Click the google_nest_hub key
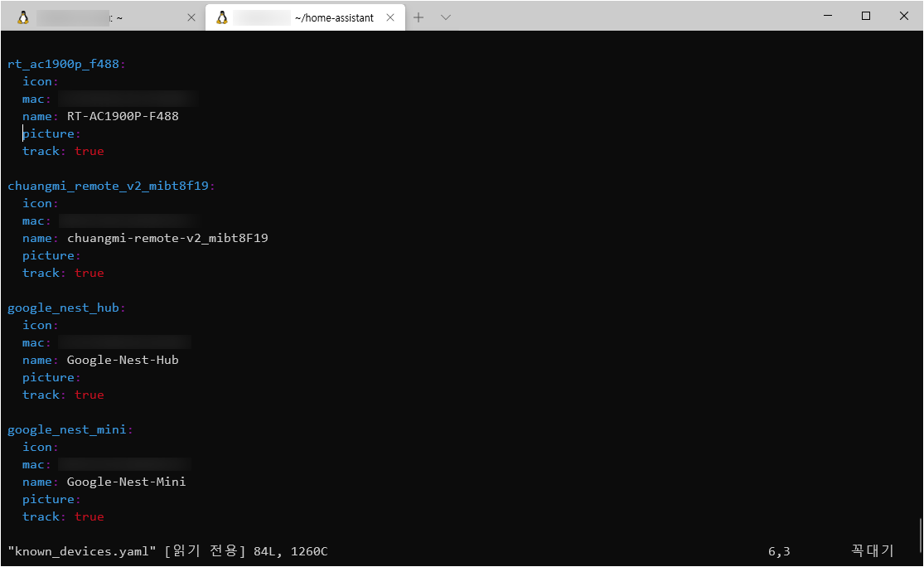The width and height of the screenshot is (924, 567). click(x=63, y=308)
